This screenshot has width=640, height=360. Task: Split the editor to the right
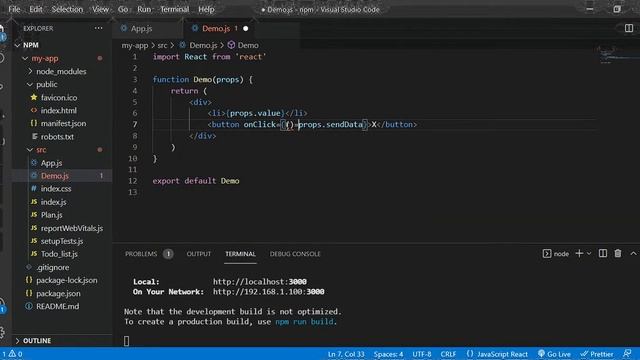[629, 28]
